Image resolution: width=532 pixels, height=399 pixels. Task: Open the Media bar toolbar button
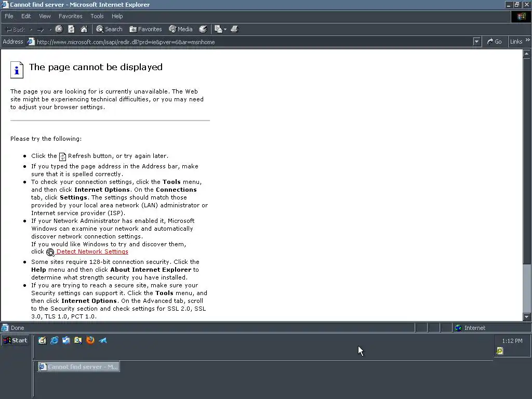tap(181, 29)
